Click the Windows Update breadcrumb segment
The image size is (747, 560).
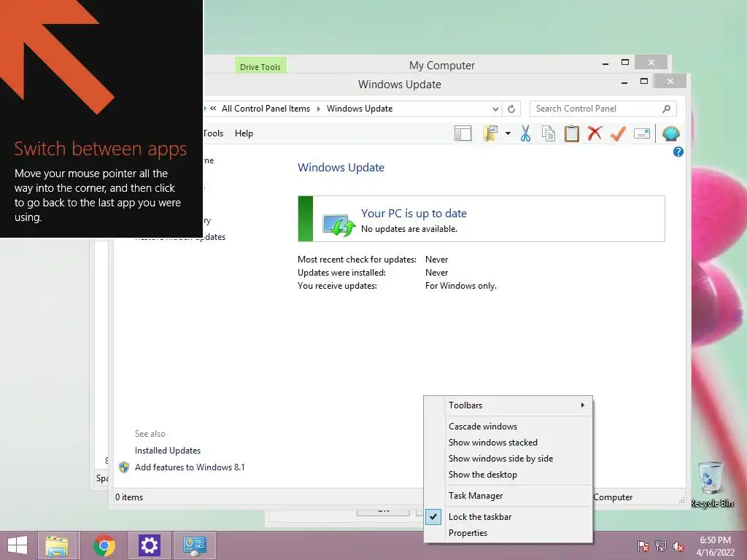click(359, 109)
